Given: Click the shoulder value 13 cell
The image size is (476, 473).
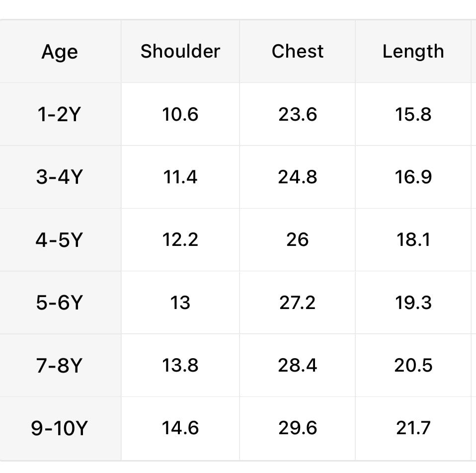Looking at the screenshot, I should [180, 303].
